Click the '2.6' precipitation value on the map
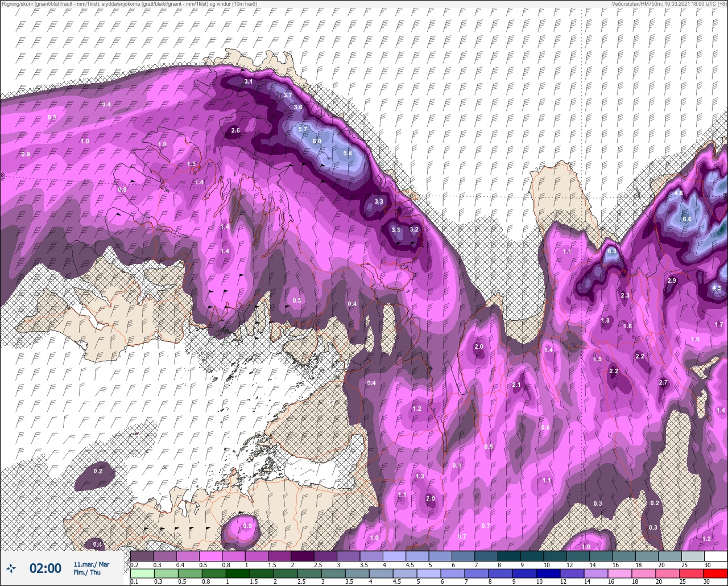The image size is (728, 586). coord(235,130)
